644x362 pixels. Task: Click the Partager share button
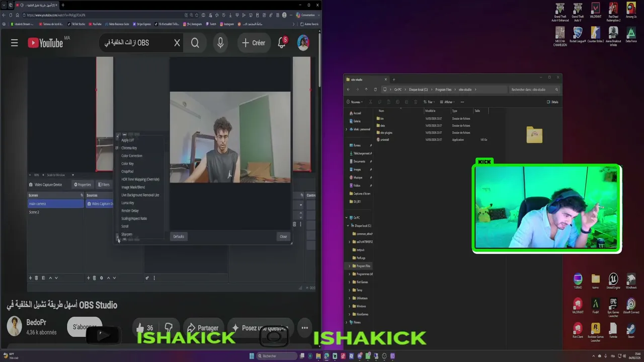[203, 328]
